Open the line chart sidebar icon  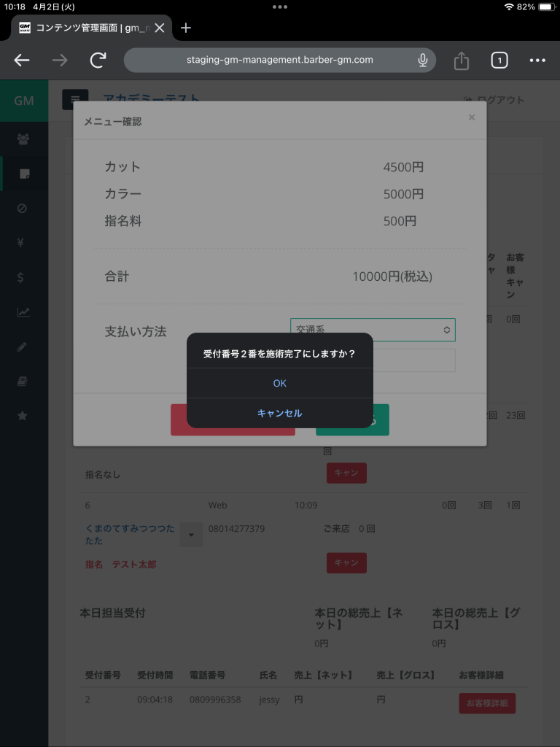23,312
